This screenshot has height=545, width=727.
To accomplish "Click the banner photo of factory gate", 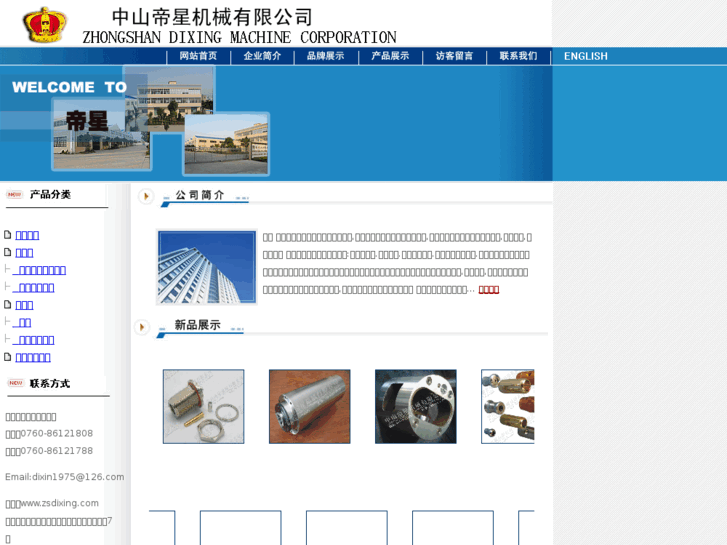I will point(226,144).
